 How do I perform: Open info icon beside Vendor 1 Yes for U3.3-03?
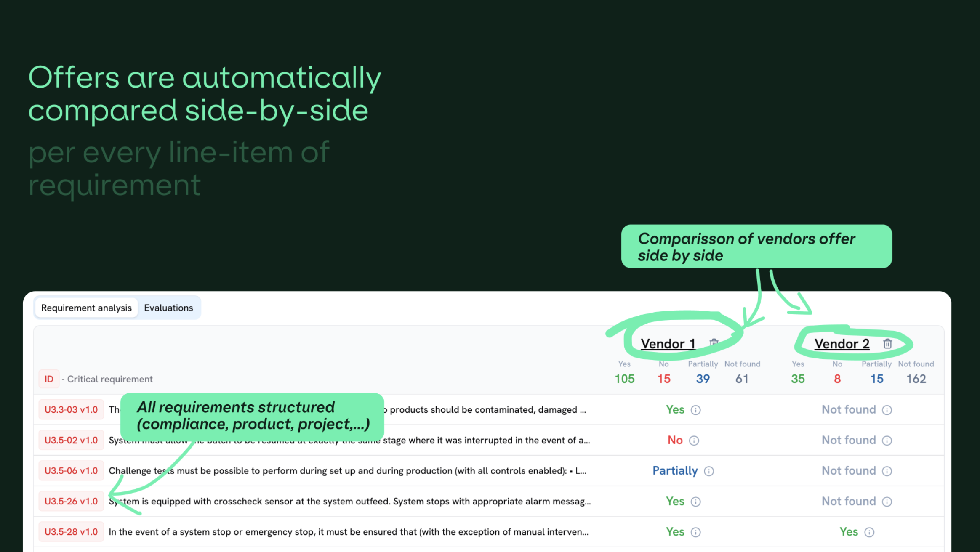(x=696, y=410)
